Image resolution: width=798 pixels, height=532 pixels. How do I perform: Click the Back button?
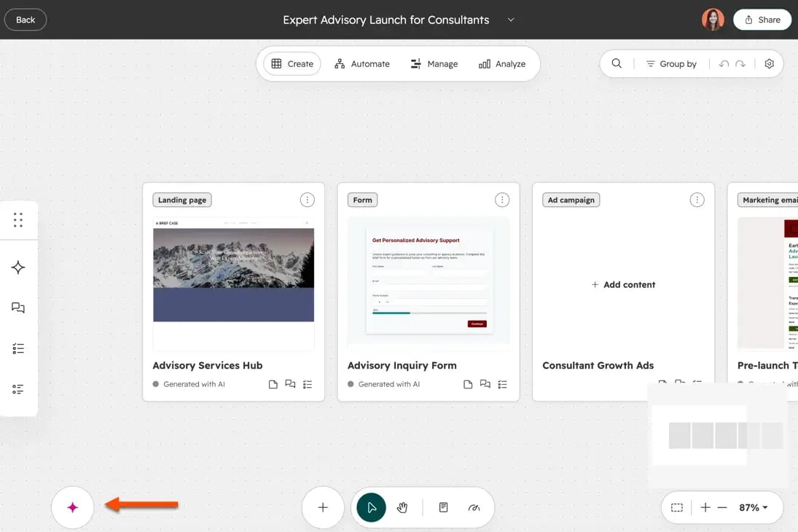pyautogui.click(x=26, y=20)
